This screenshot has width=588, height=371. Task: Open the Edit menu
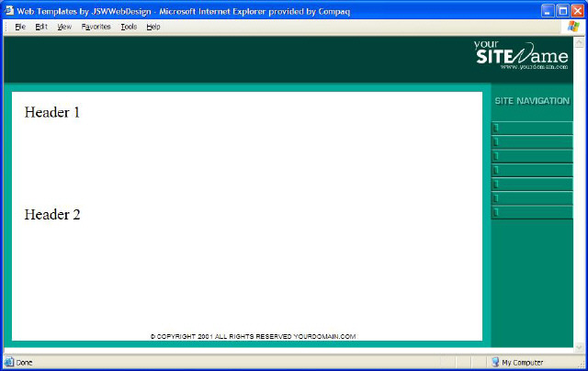tap(41, 27)
